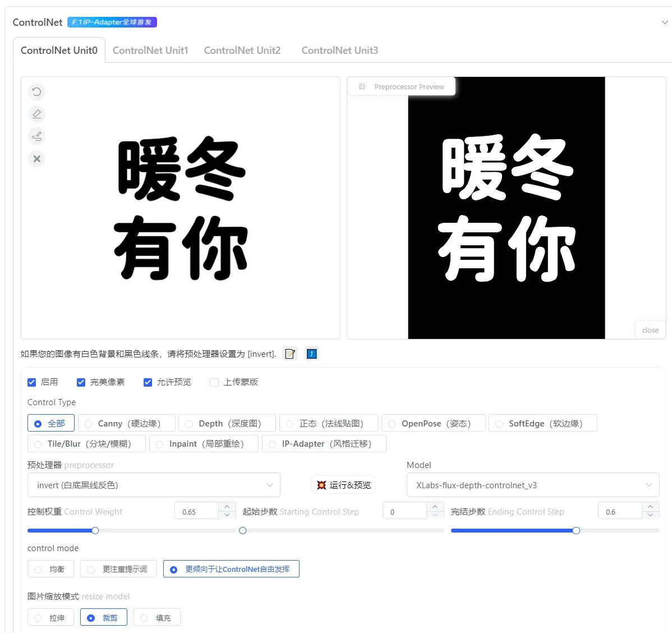The width and height of the screenshot is (672, 633).
Task: Switch to ControlNet Unit3 tab
Action: pos(339,51)
